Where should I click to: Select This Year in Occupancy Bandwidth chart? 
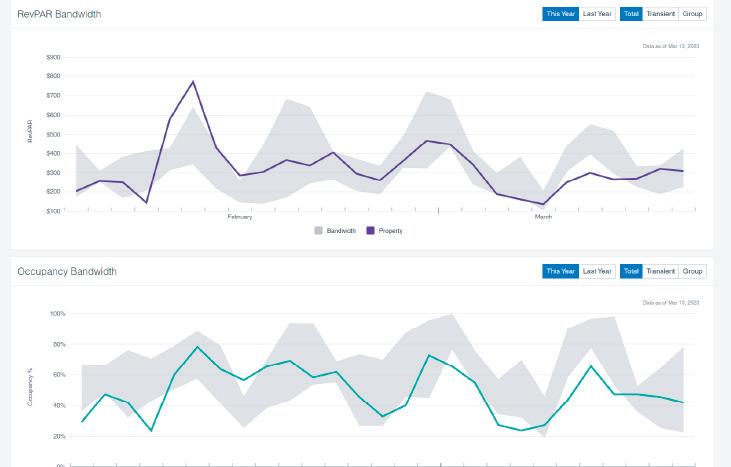[561, 271]
